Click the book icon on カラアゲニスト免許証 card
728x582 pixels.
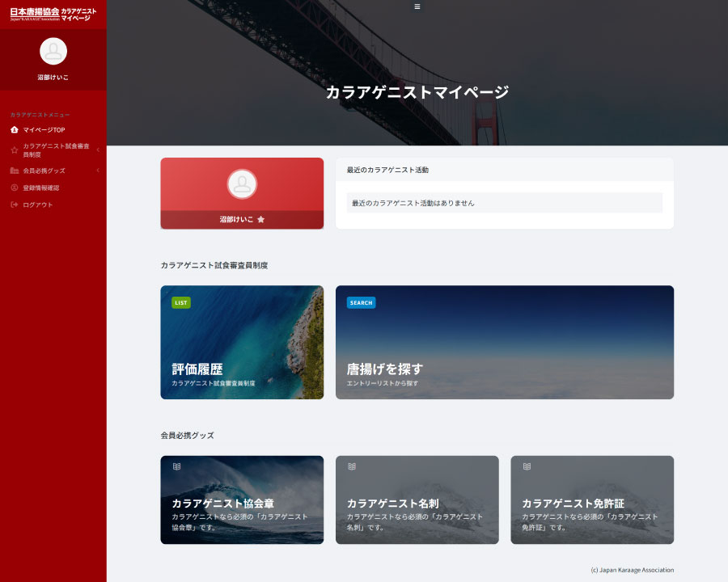tap(527, 466)
